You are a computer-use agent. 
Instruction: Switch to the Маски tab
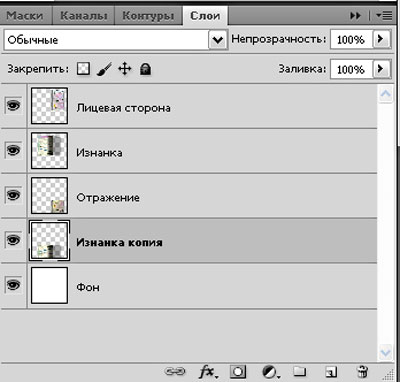[26, 16]
